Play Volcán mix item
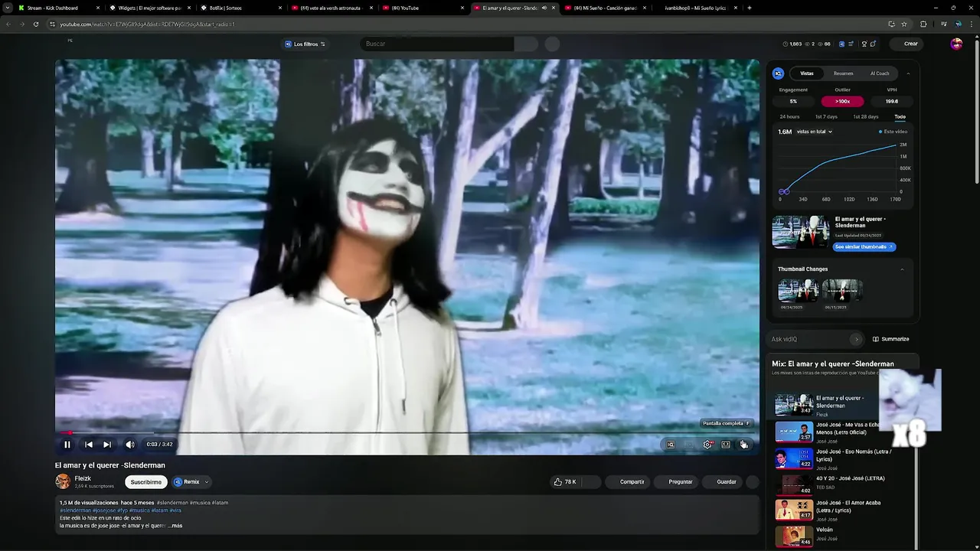The height and width of the screenshot is (551, 980). (x=844, y=535)
